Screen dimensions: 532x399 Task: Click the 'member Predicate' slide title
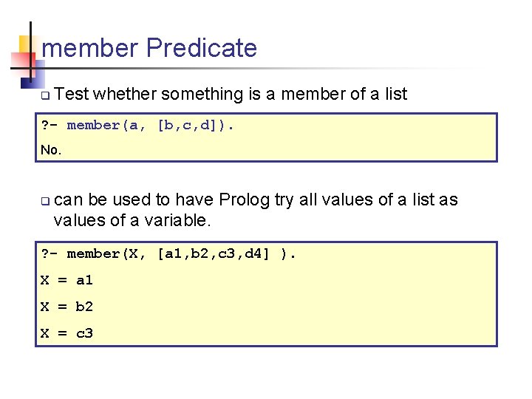click(x=149, y=48)
